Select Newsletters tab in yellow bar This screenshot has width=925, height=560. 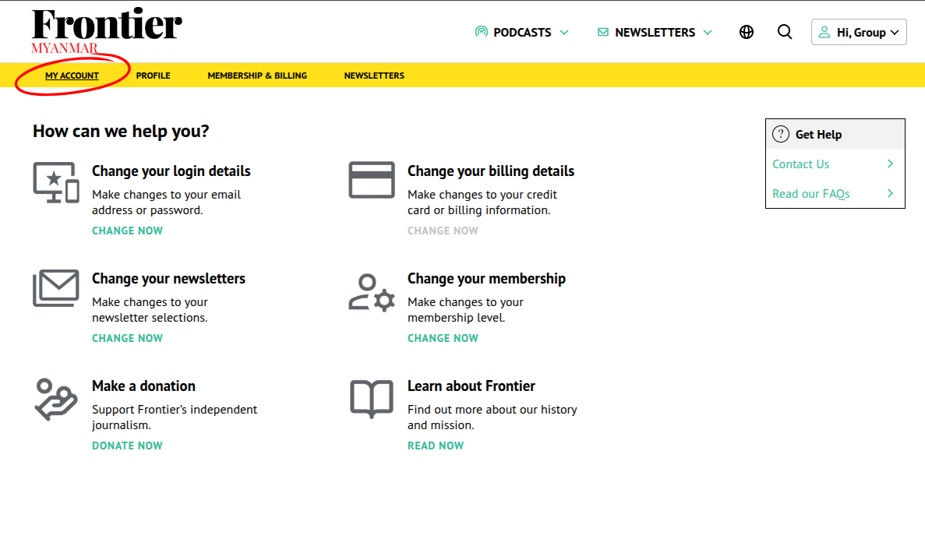pyautogui.click(x=374, y=76)
